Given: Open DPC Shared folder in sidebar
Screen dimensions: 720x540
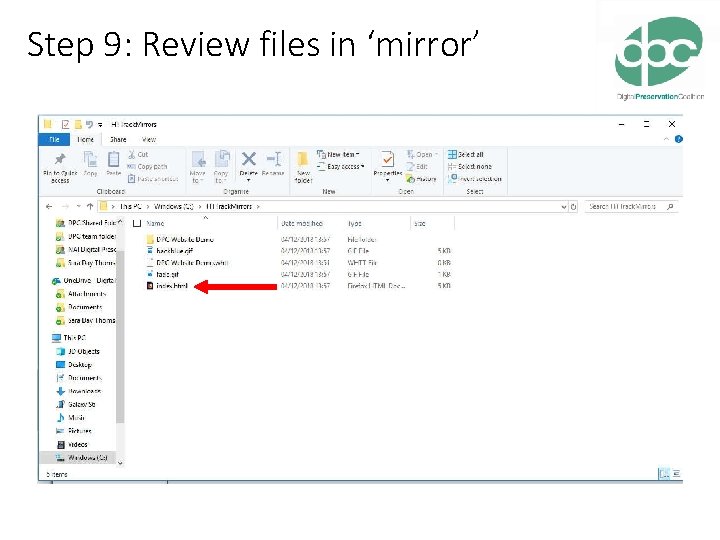Looking at the screenshot, I should pos(90,223).
